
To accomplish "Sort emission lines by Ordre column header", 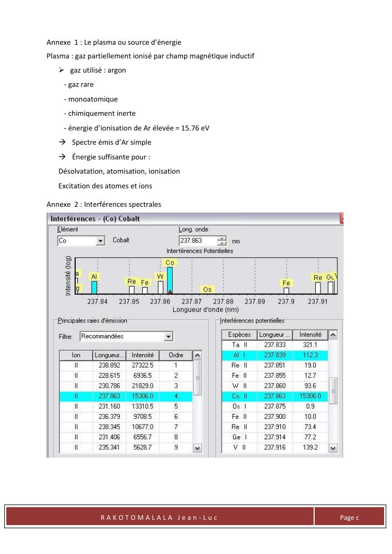I will [176, 356].
